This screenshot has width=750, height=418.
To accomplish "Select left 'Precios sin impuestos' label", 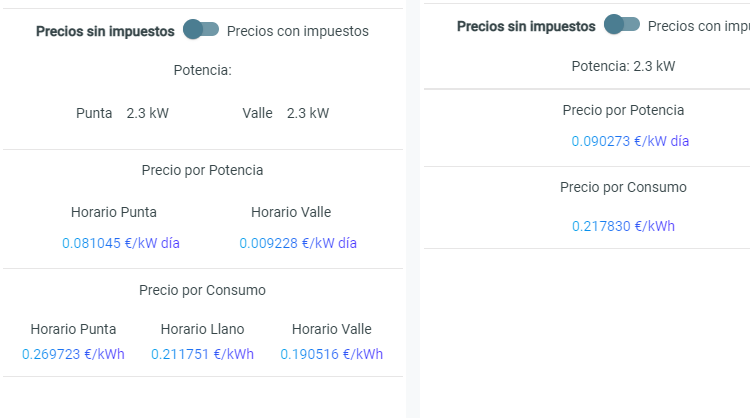I will (x=105, y=31).
